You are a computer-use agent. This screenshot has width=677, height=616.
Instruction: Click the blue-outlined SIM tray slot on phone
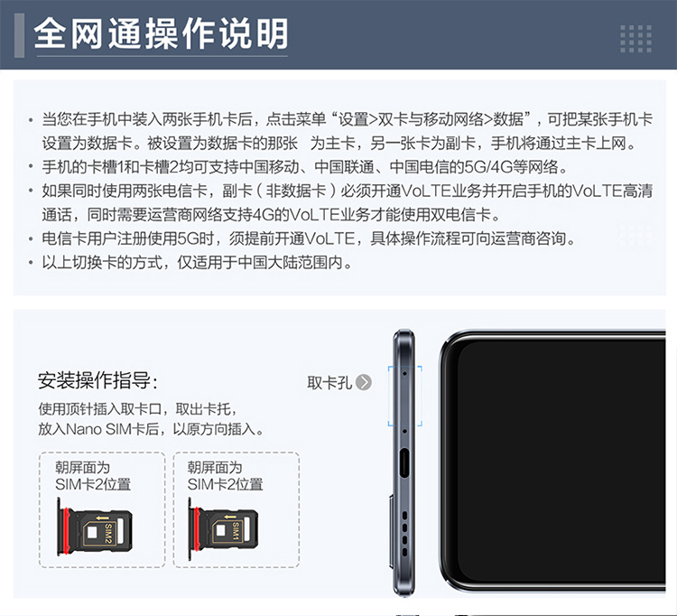pos(404,396)
